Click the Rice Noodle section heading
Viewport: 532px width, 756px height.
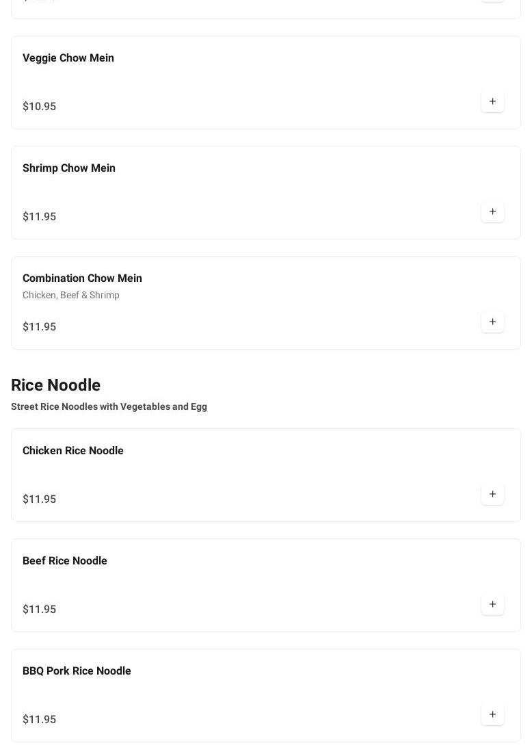click(x=55, y=384)
